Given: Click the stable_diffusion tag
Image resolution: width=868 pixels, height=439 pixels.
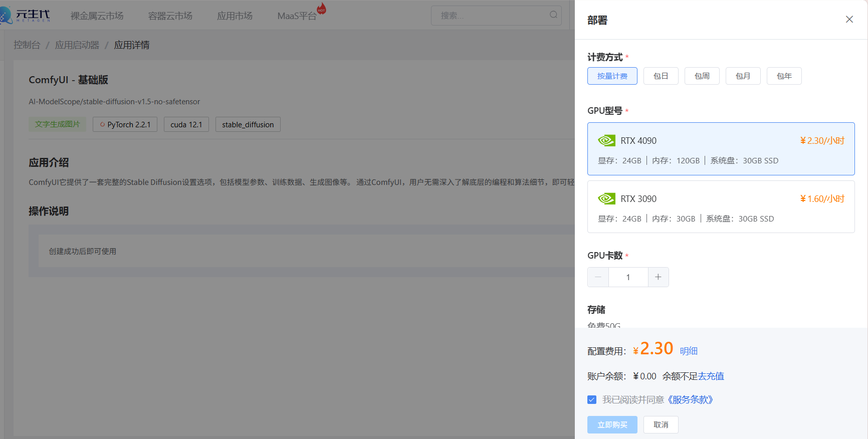Looking at the screenshot, I should coord(248,124).
